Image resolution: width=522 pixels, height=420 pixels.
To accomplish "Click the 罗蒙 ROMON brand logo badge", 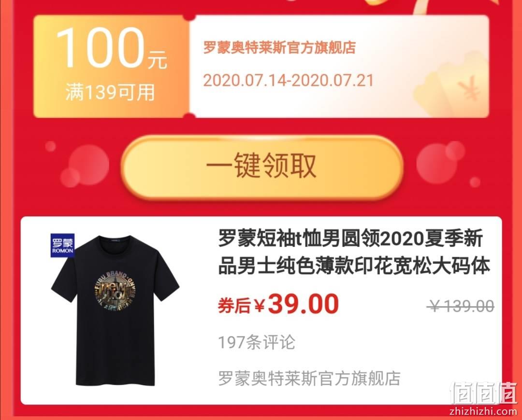I will click(x=62, y=245).
